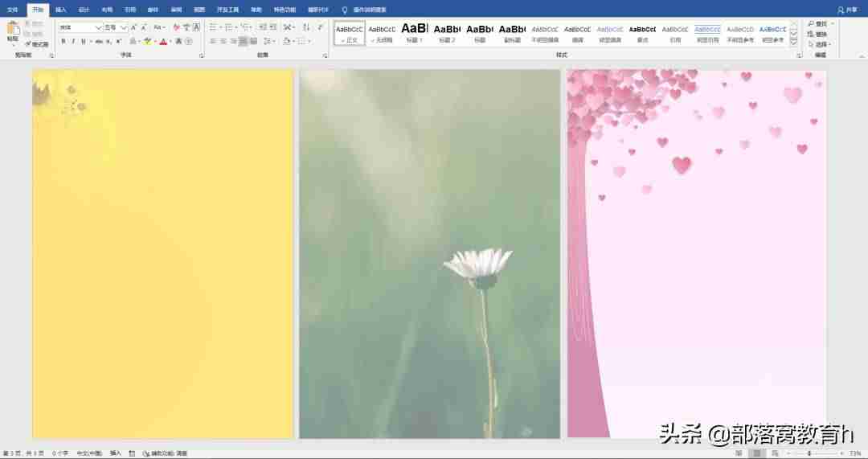This screenshot has width=868, height=459.
Task: Click the Distributed alignment icon
Action: point(253,42)
